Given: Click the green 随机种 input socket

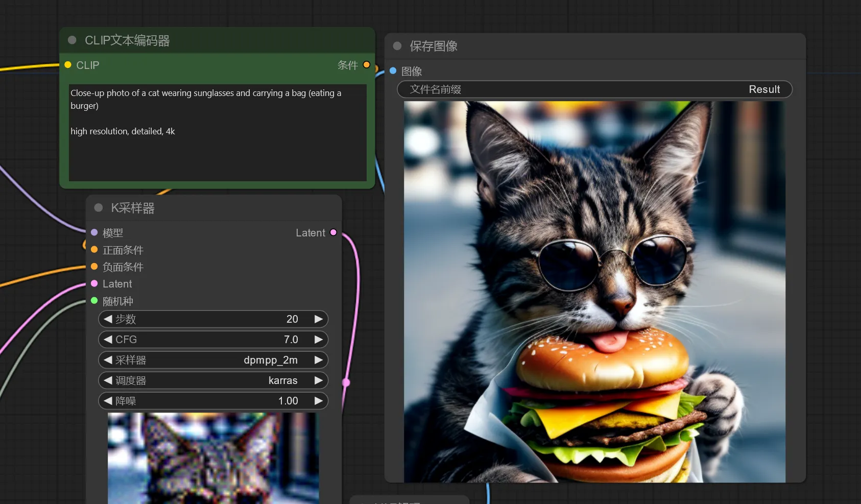Looking at the screenshot, I should pyautogui.click(x=94, y=301).
